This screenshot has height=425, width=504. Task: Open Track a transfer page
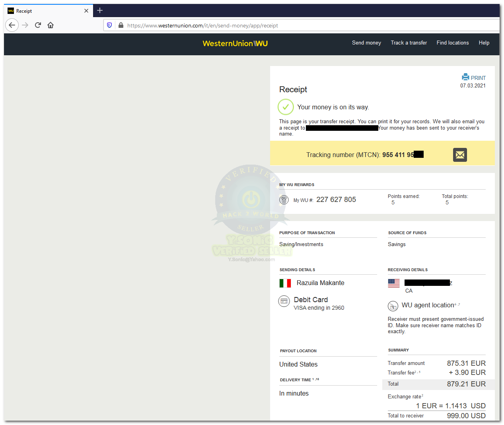point(409,43)
